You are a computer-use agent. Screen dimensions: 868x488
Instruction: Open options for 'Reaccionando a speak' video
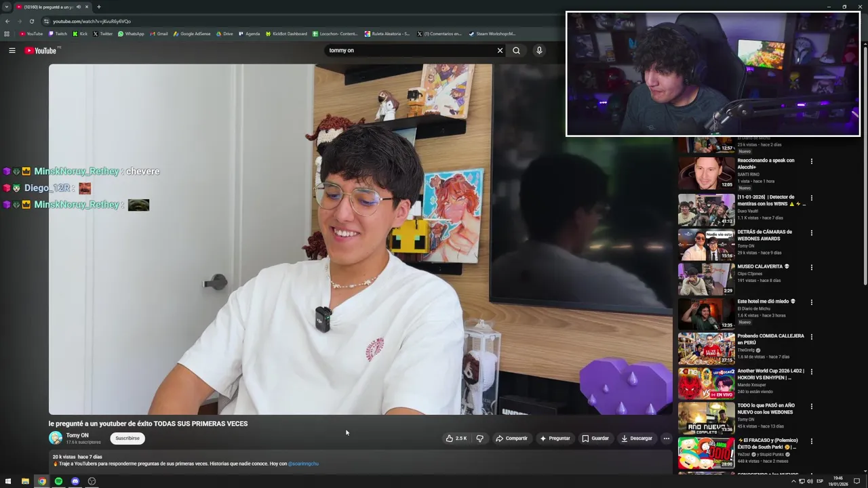click(x=811, y=161)
